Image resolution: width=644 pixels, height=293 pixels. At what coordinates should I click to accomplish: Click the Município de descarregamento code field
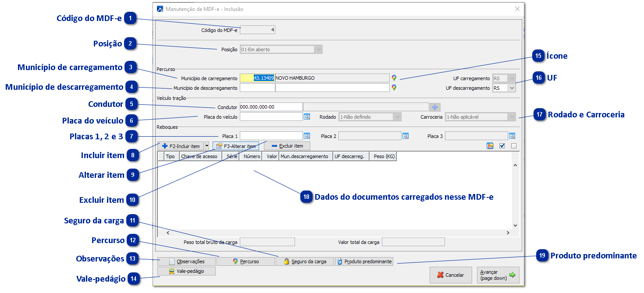click(257, 88)
